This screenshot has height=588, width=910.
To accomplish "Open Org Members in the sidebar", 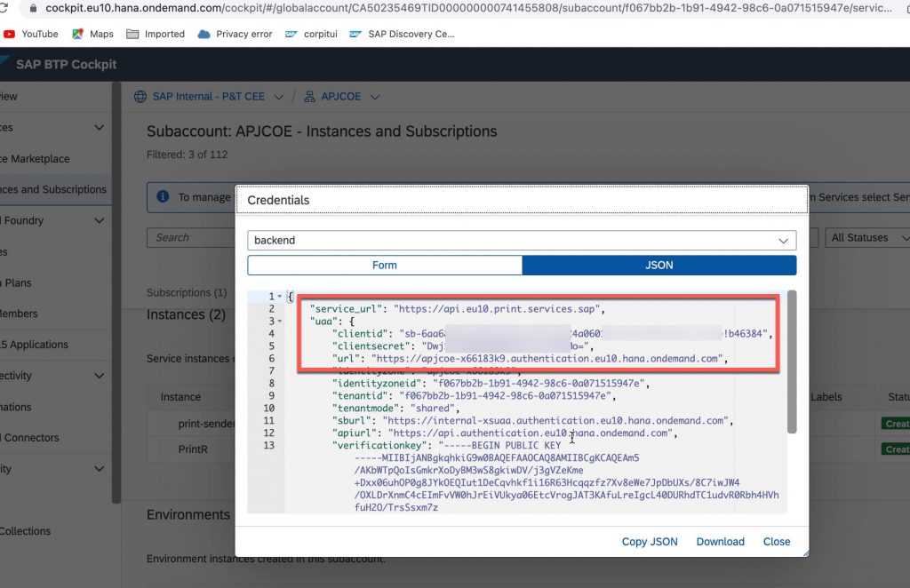I will 20,314.
